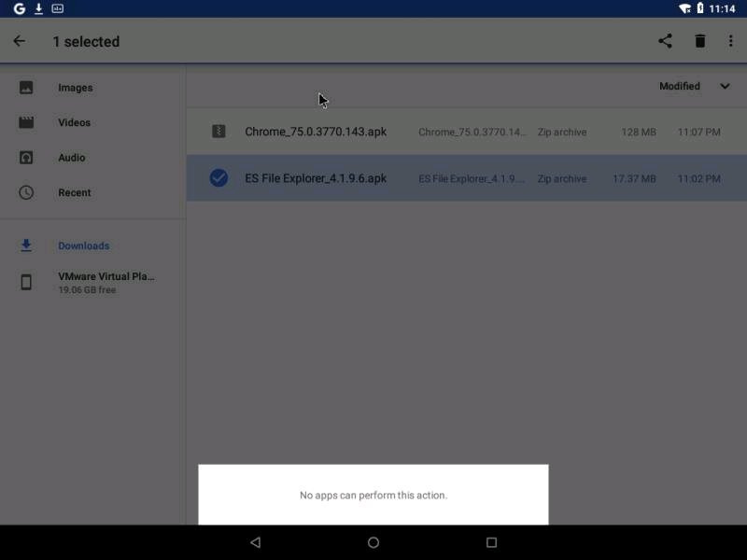Click the '11:02 PM' modified time
The width and height of the screenshot is (747, 560).
coord(698,178)
